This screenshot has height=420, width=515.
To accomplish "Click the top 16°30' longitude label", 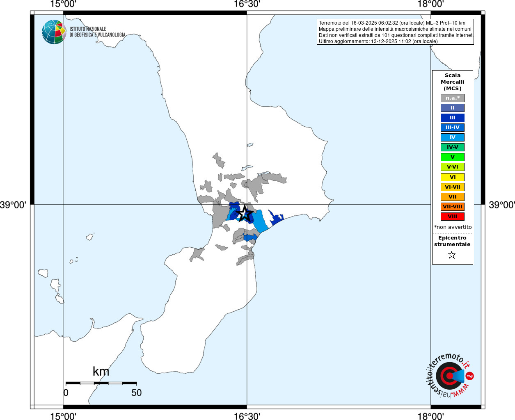I will pos(247,5).
